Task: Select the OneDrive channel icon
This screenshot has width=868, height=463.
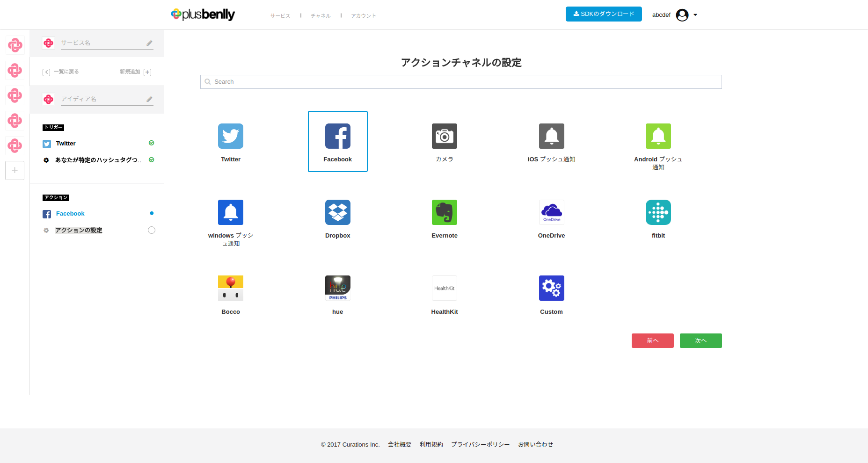Action: pos(552,212)
